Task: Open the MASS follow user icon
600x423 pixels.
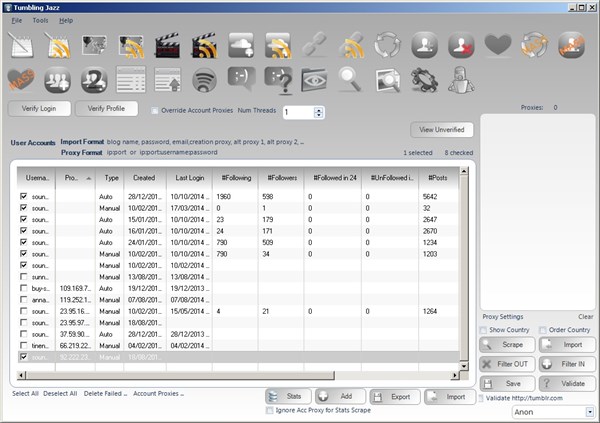Action: 571,45
